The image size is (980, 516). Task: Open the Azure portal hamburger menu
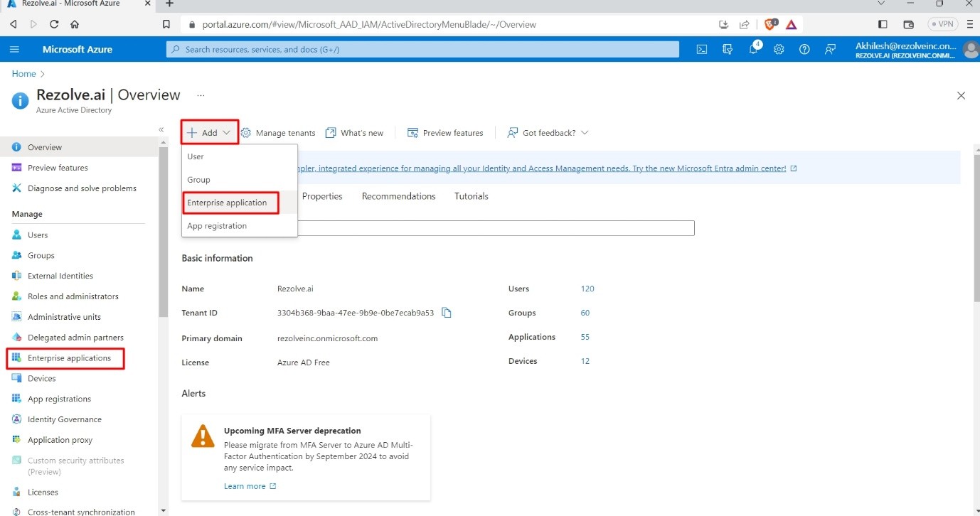[15, 49]
